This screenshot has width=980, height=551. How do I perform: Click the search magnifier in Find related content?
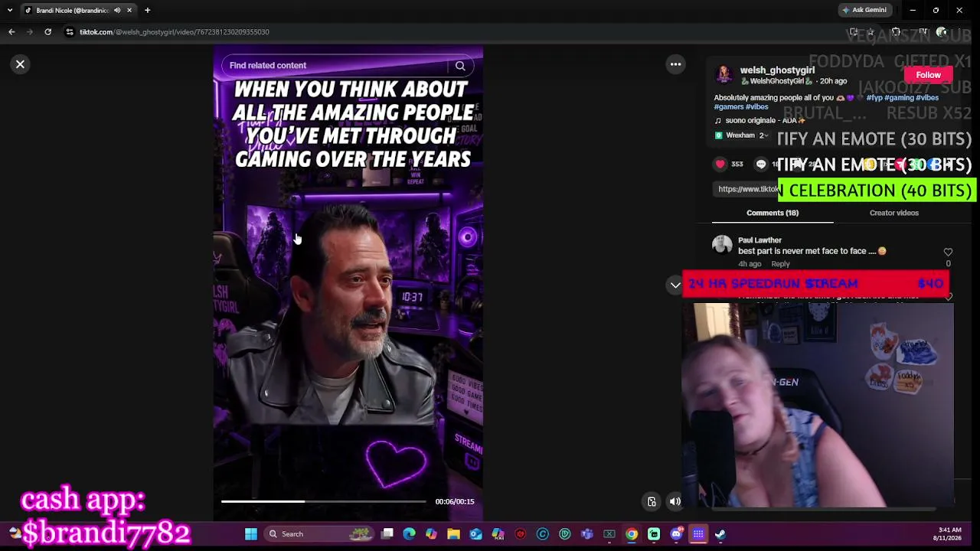point(460,66)
